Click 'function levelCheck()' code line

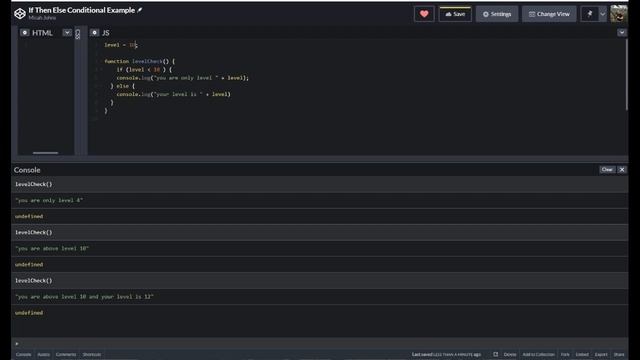coord(140,61)
